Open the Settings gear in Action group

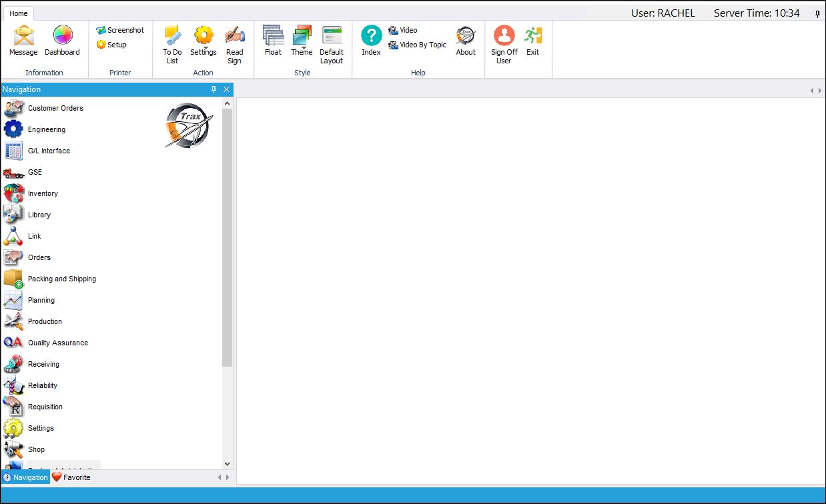pyautogui.click(x=203, y=41)
